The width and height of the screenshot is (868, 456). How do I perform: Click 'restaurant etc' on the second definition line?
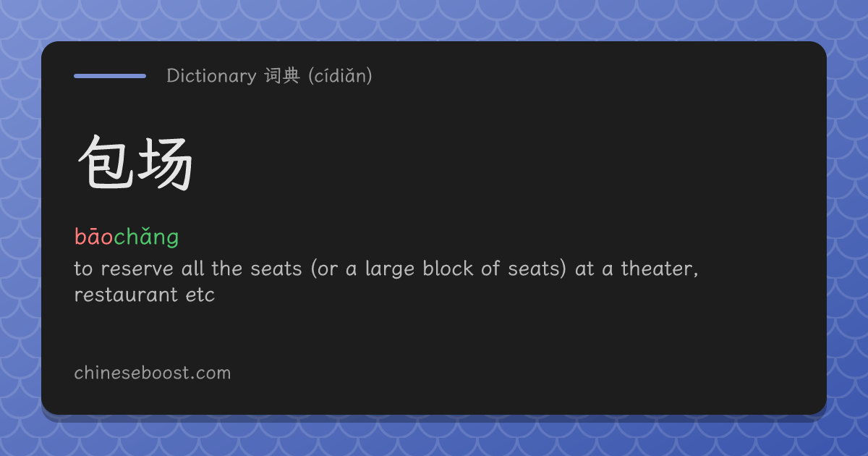pyautogui.click(x=145, y=295)
